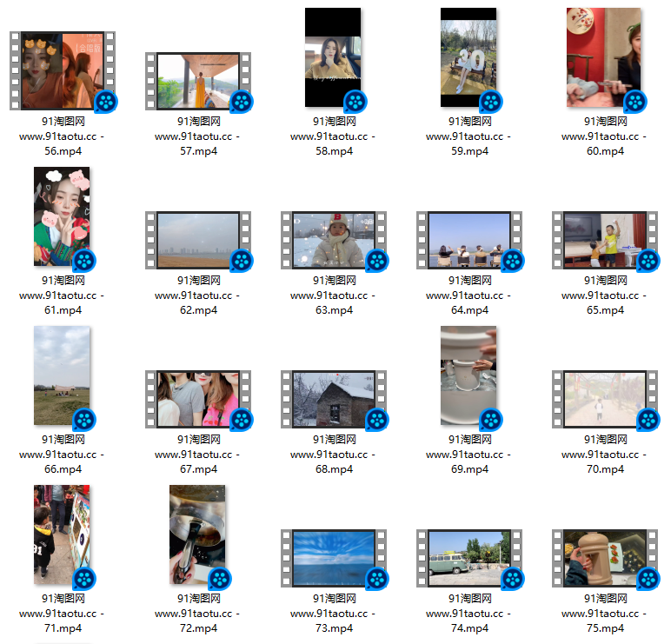The width and height of the screenshot is (671, 644).
Task: Click the player badge icon on 73.mp4
Action: click(377, 580)
